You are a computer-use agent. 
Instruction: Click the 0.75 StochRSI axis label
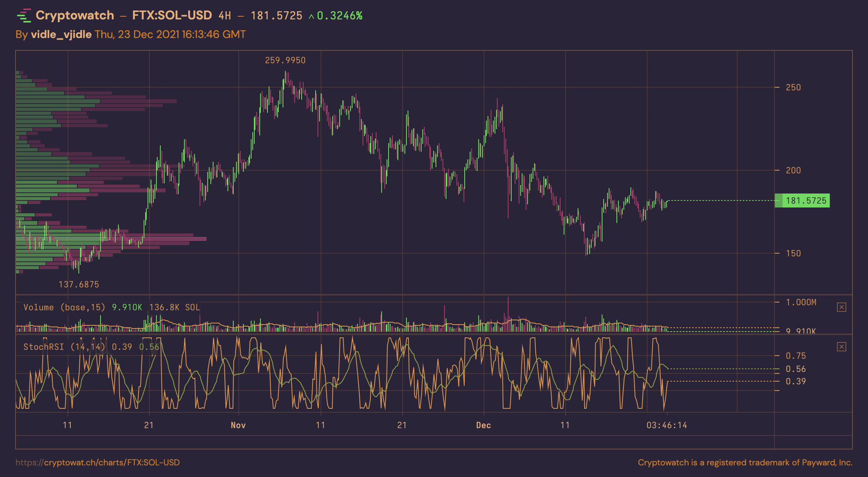796,356
